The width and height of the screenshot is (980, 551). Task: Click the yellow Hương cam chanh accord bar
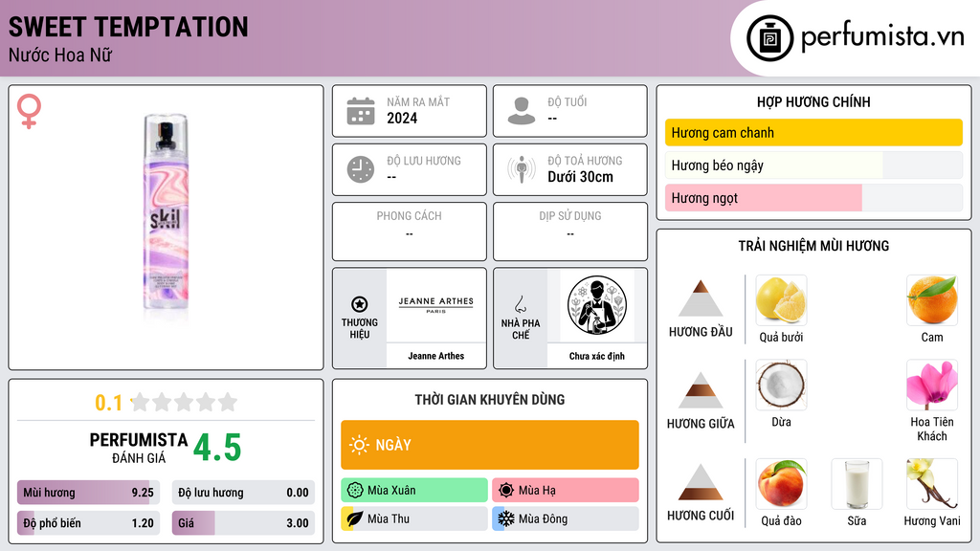[x=813, y=132]
